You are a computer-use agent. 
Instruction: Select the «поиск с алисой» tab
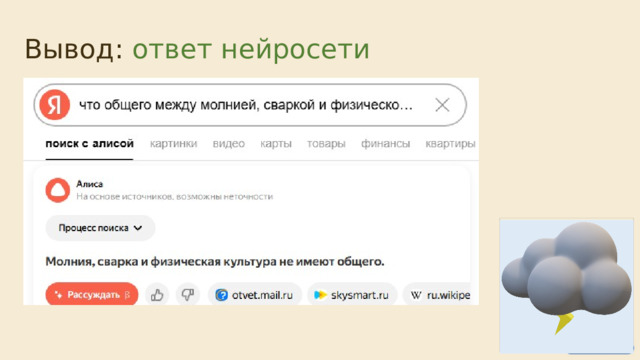click(89, 144)
